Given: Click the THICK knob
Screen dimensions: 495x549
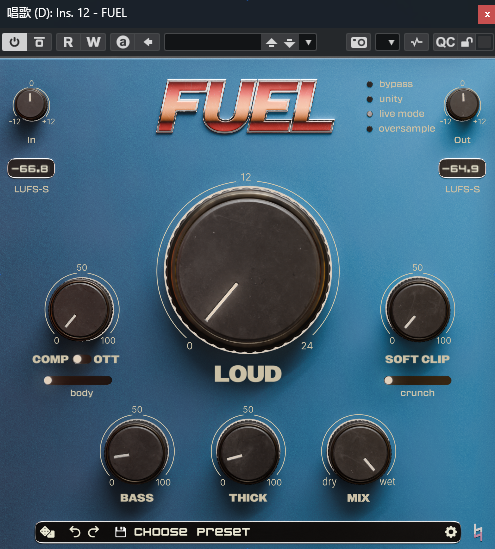Looking at the screenshot, I should coord(248,452).
